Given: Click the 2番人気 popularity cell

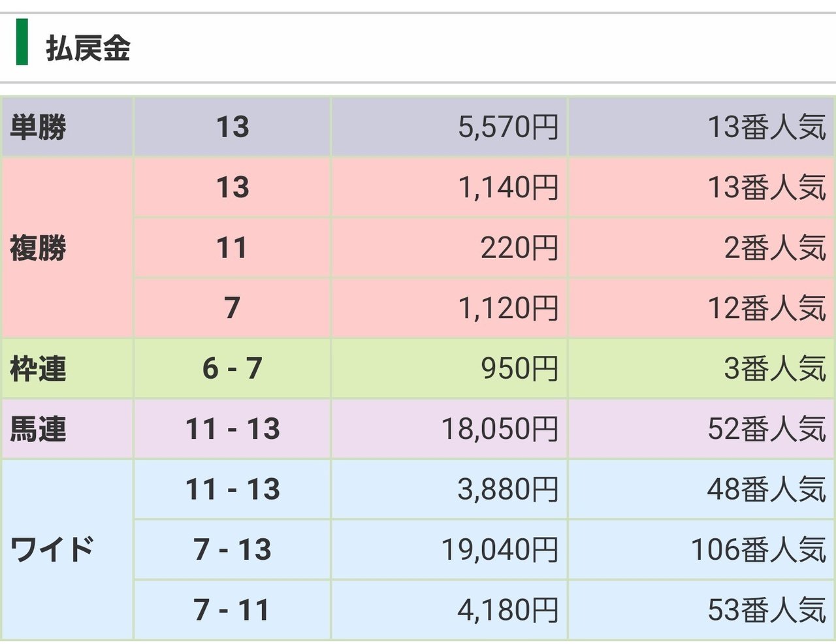Looking at the screenshot, I should [775, 248].
